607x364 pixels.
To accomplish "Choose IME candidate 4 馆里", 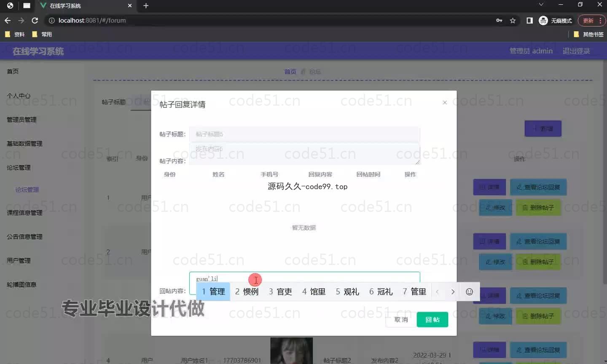I will (x=314, y=292).
